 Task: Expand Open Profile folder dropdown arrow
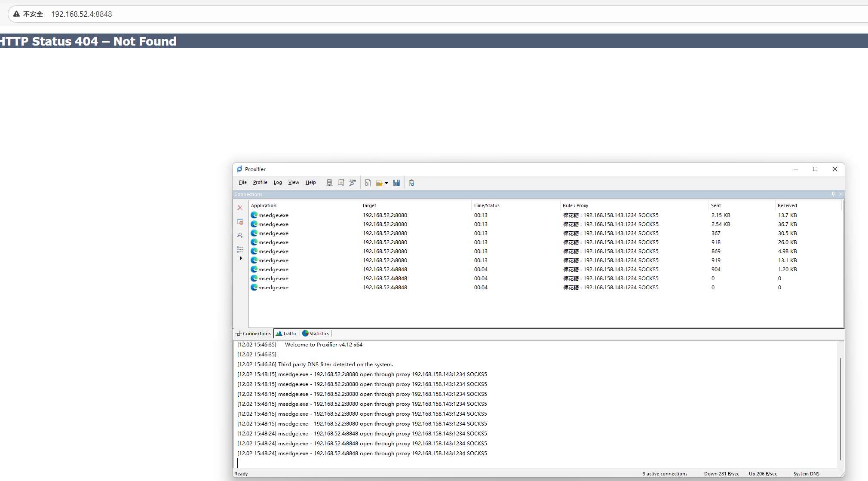click(386, 183)
